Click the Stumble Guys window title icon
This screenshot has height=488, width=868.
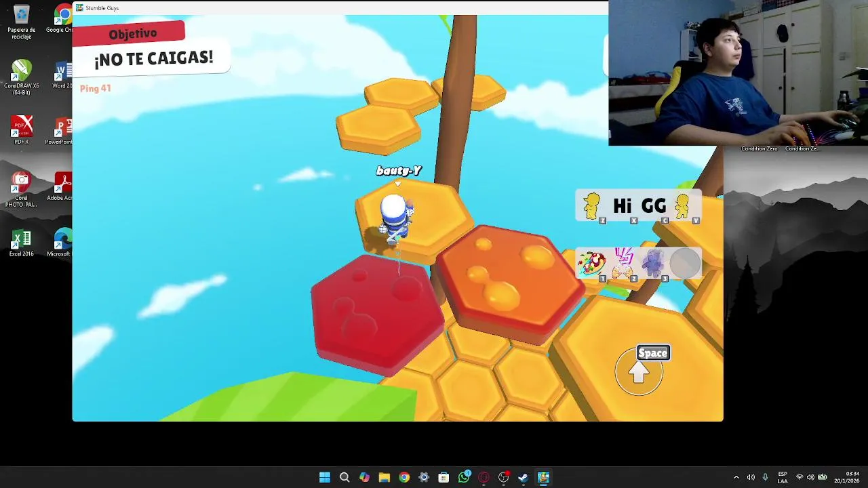79,8
